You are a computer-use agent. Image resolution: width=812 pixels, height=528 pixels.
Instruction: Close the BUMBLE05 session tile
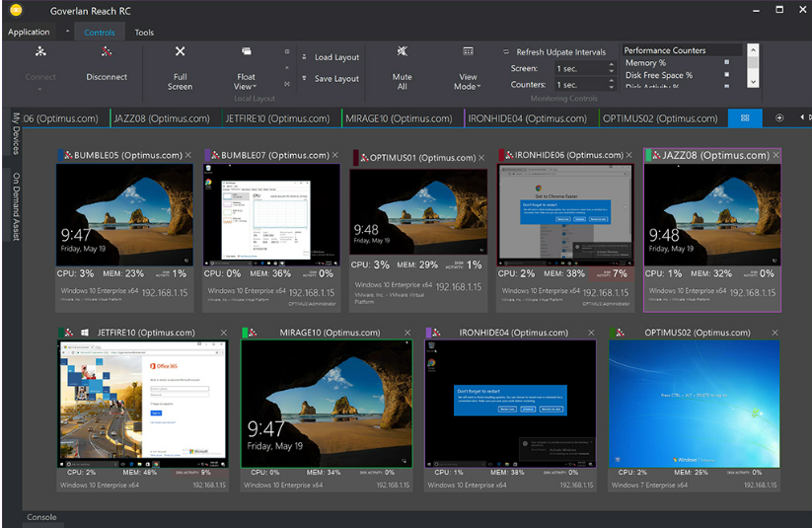(x=189, y=156)
